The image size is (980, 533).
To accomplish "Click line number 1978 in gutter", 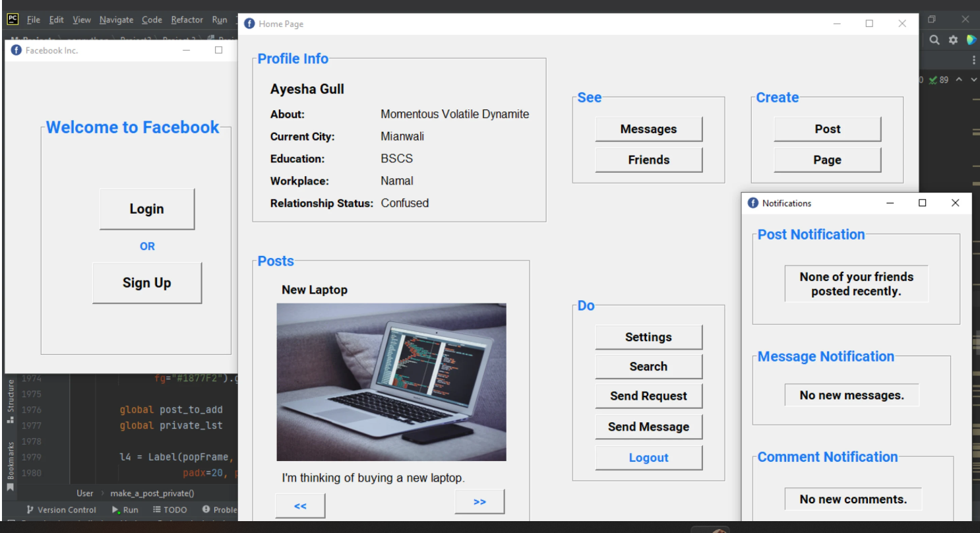I will [31, 441].
